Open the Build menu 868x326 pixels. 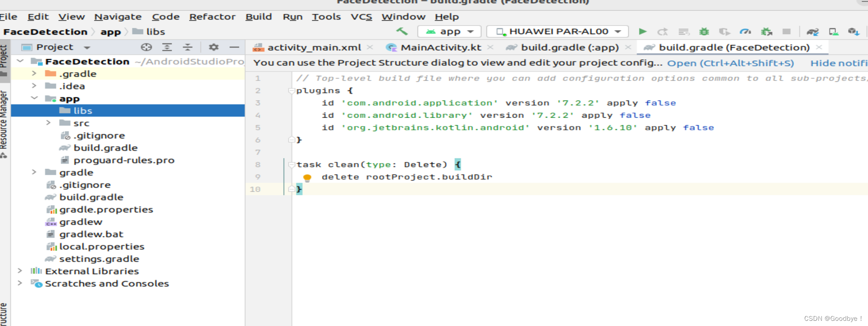click(259, 16)
